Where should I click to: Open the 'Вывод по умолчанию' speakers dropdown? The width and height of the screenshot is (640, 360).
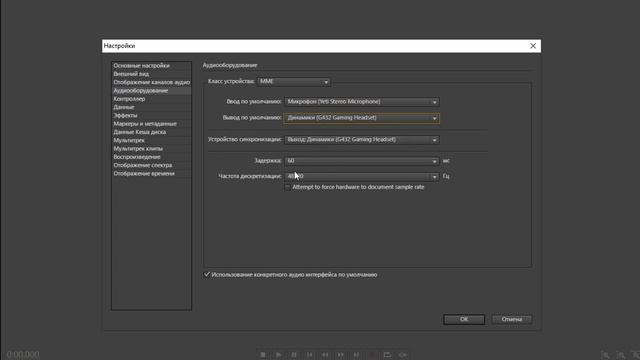coord(362,118)
